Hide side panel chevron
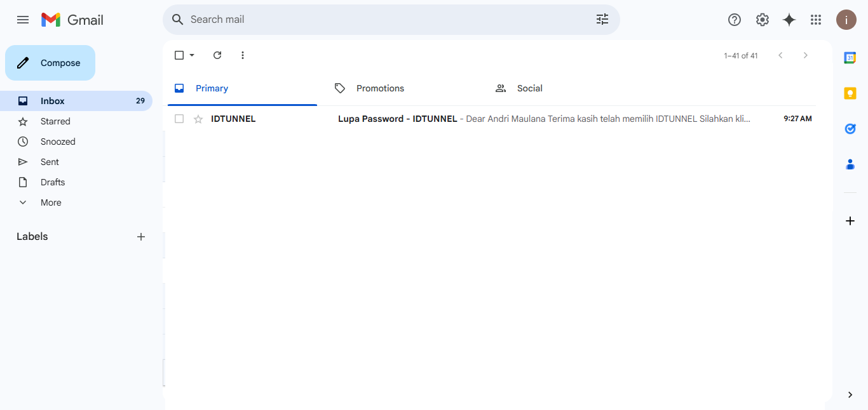 [850, 395]
